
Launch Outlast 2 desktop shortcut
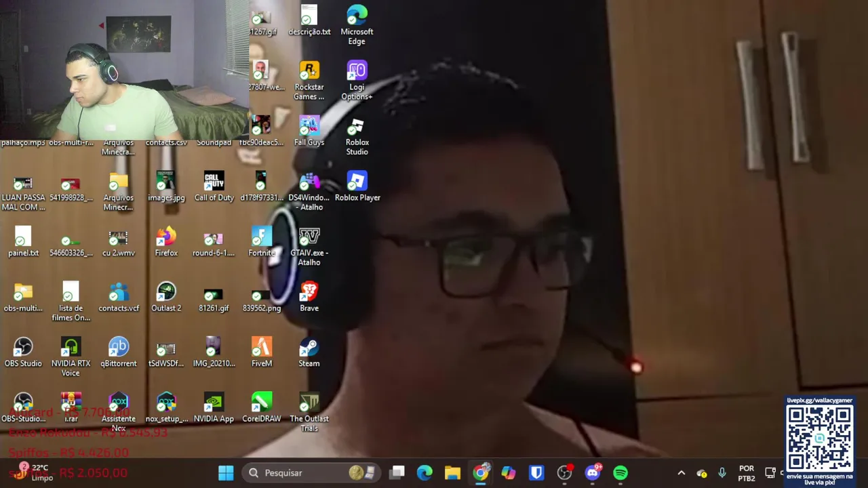166,297
